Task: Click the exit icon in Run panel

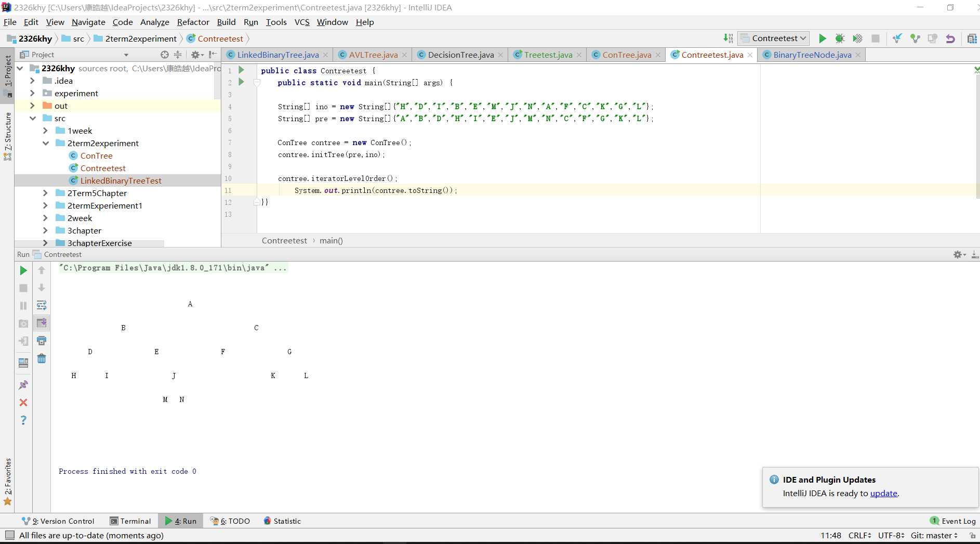Action: pos(23,341)
